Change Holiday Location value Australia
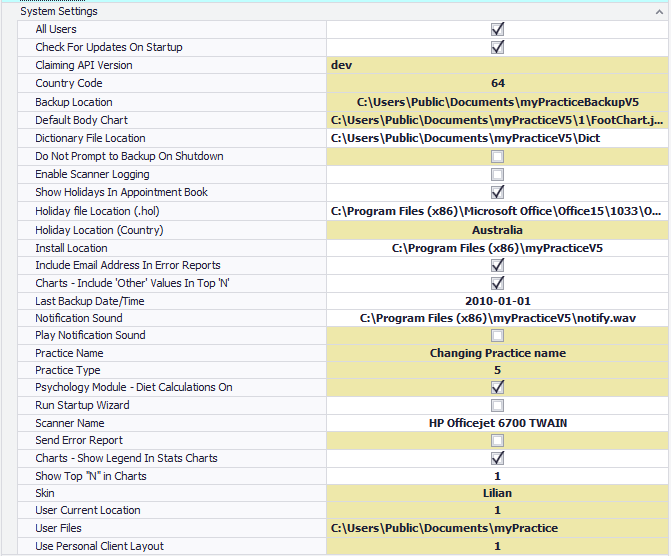 point(497,230)
